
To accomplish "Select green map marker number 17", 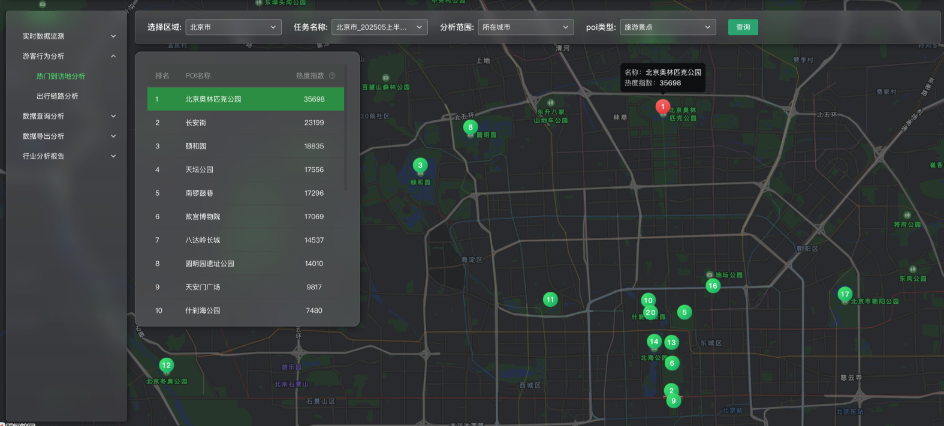I will (845, 294).
